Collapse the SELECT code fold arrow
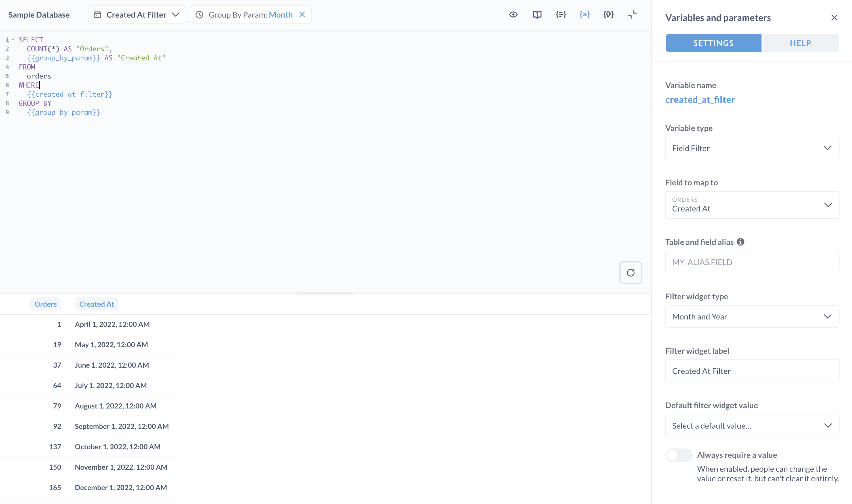 [13, 40]
